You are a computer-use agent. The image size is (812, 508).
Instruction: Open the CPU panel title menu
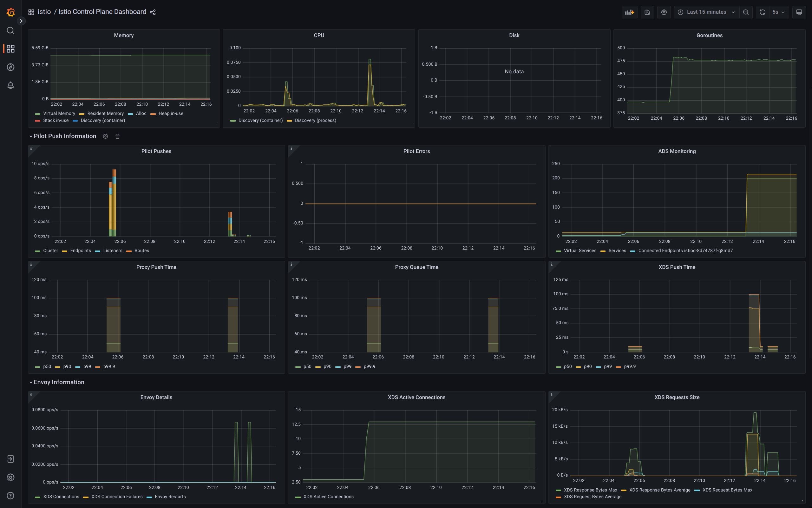[x=319, y=35]
